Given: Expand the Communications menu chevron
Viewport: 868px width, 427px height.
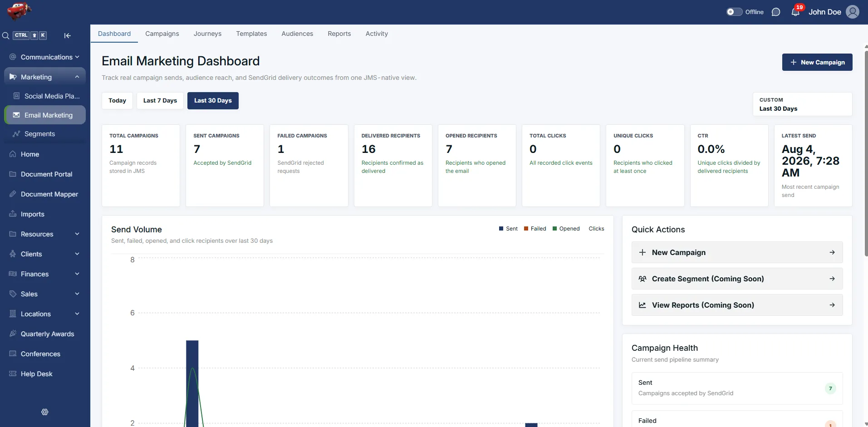Looking at the screenshot, I should (77, 57).
